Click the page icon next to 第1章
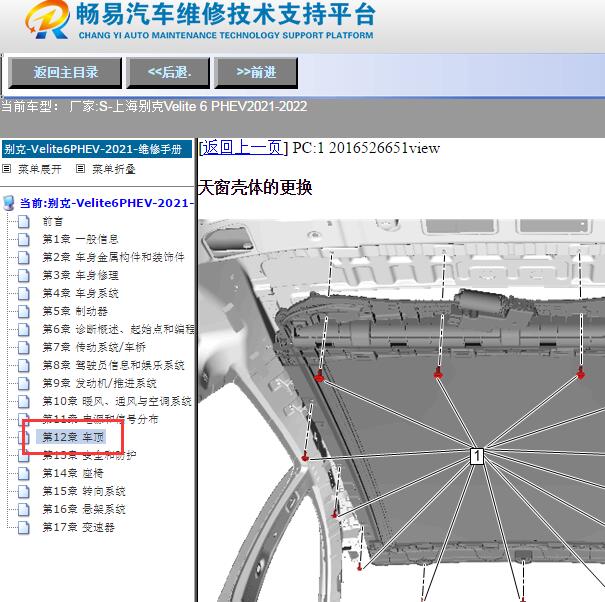605x602 pixels. pyautogui.click(x=24, y=240)
